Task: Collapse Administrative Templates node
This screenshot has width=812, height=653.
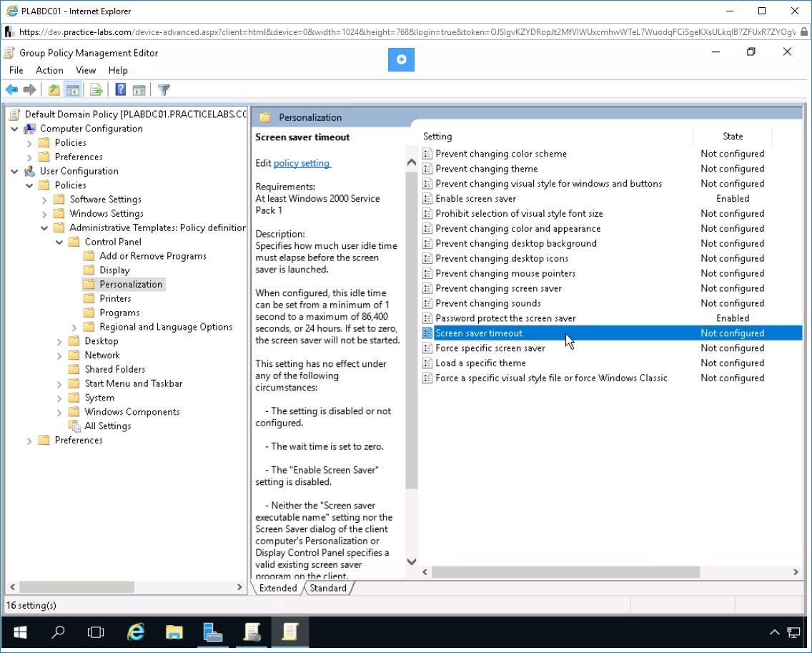Action: point(44,228)
